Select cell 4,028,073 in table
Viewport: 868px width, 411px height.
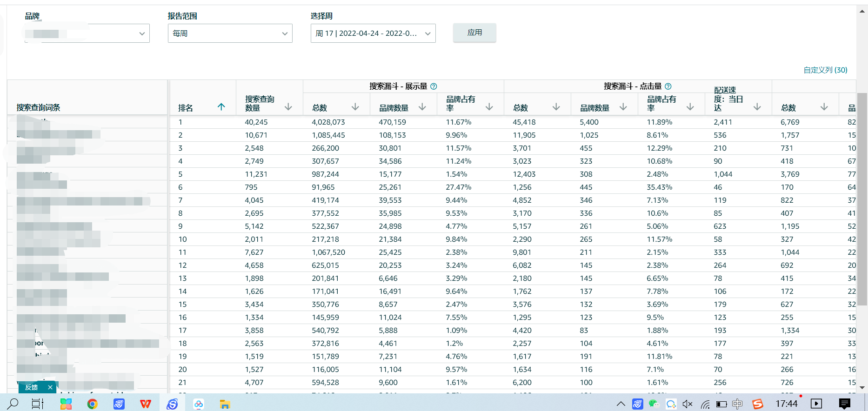328,122
